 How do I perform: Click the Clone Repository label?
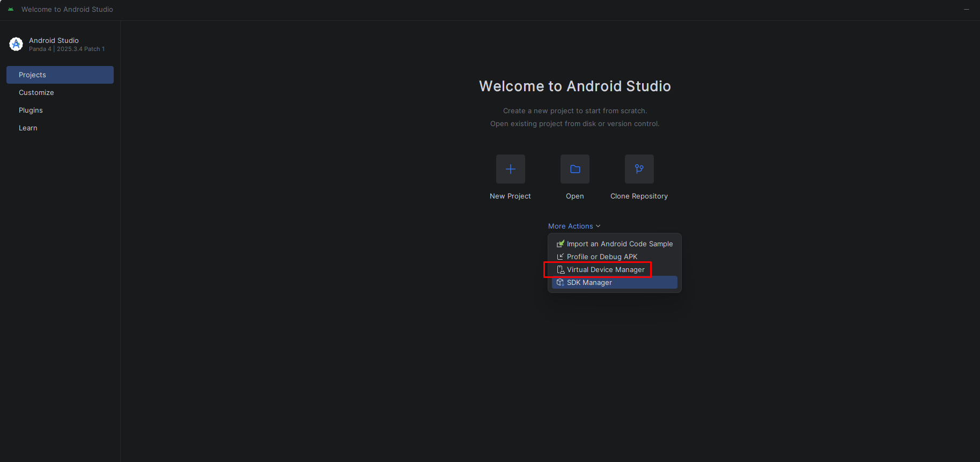[x=639, y=196]
